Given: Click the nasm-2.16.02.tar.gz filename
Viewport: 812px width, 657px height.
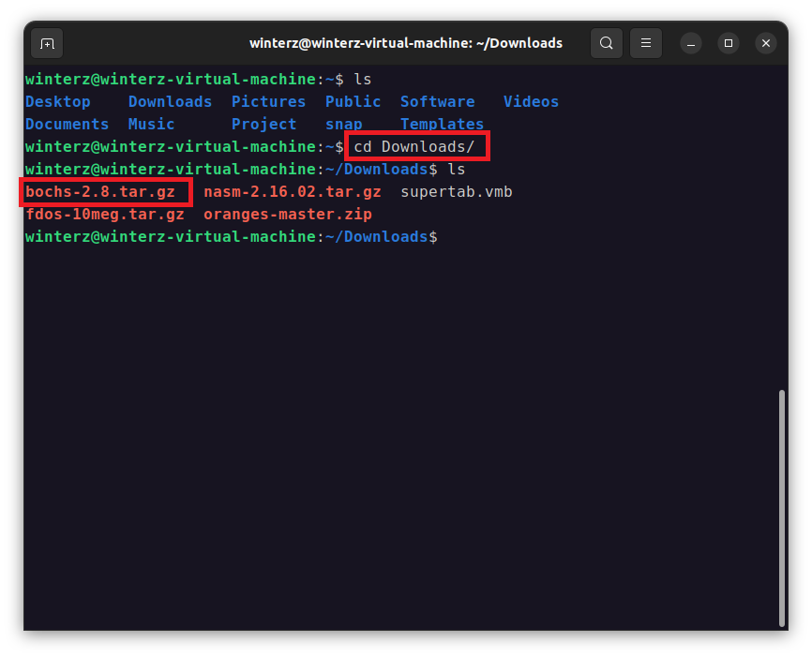Looking at the screenshot, I should tap(292, 191).
